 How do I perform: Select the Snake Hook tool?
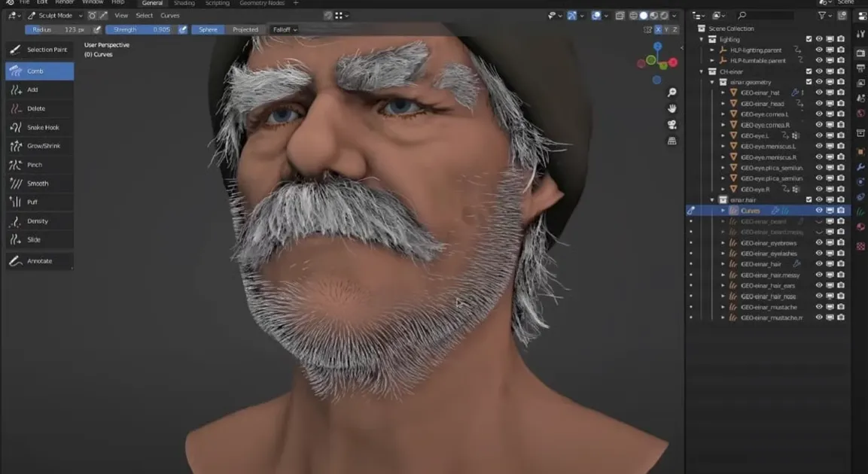(38, 127)
